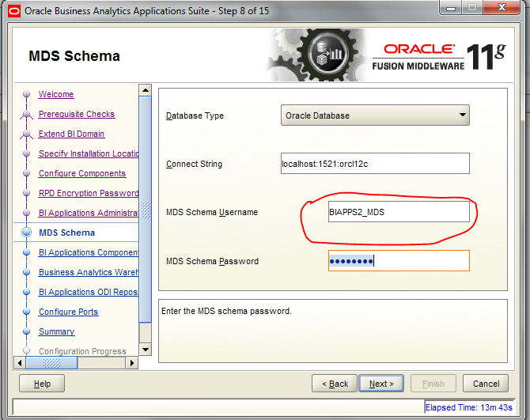
Task: Cancel the installer
Action: click(x=486, y=384)
